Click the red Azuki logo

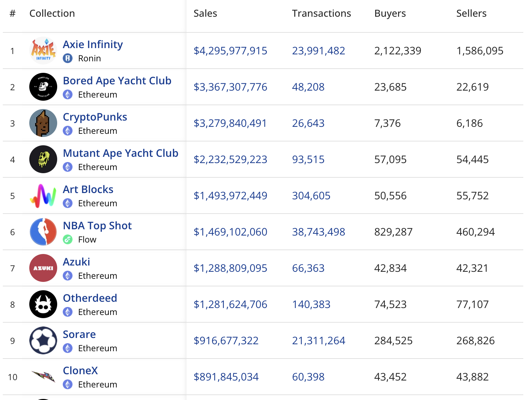[43, 268]
